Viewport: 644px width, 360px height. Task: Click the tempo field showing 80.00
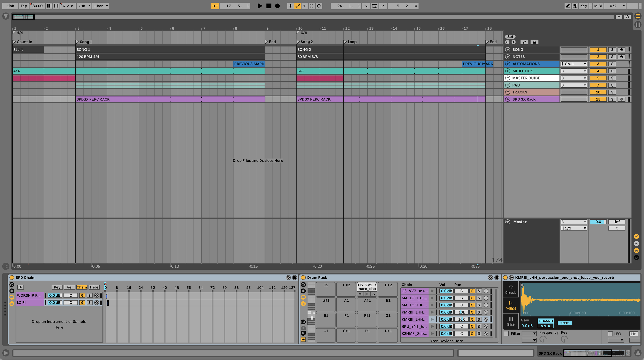[37, 6]
